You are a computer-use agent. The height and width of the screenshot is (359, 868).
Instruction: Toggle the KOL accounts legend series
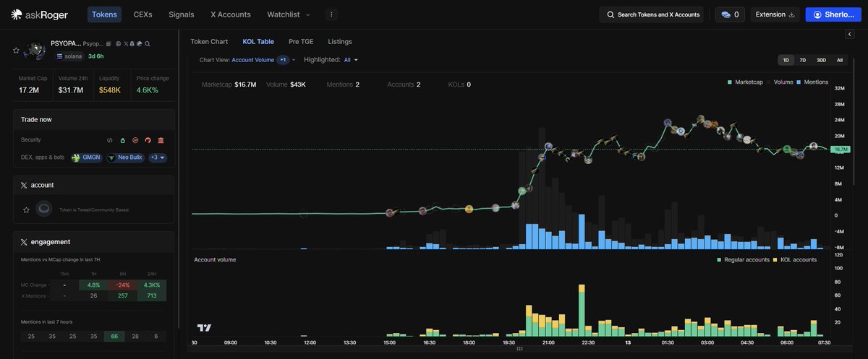click(795, 259)
